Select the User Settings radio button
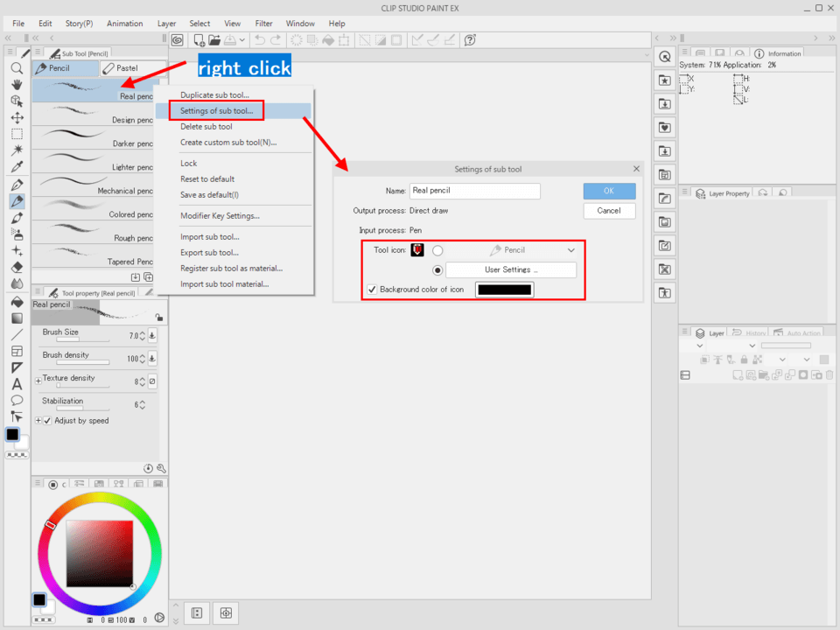 [x=437, y=270]
